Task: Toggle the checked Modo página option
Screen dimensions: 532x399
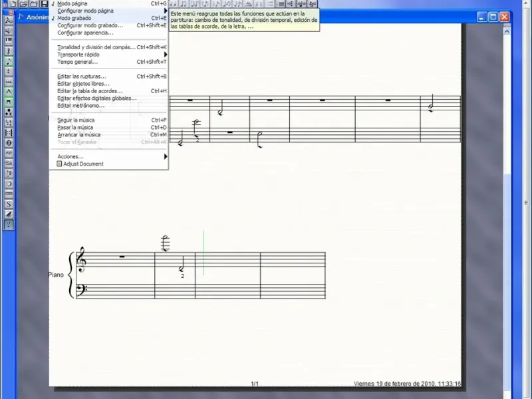Action: pyautogui.click(x=108, y=3)
